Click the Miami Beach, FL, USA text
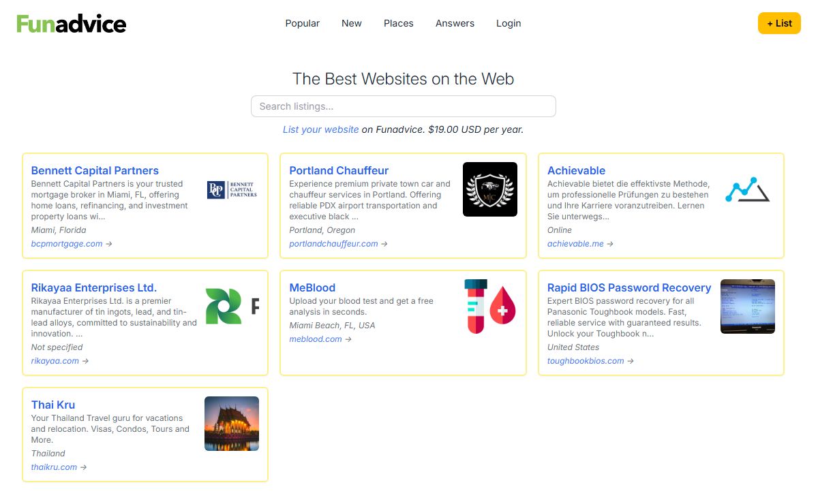The width and height of the screenshot is (818, 504). click(332, 326)
